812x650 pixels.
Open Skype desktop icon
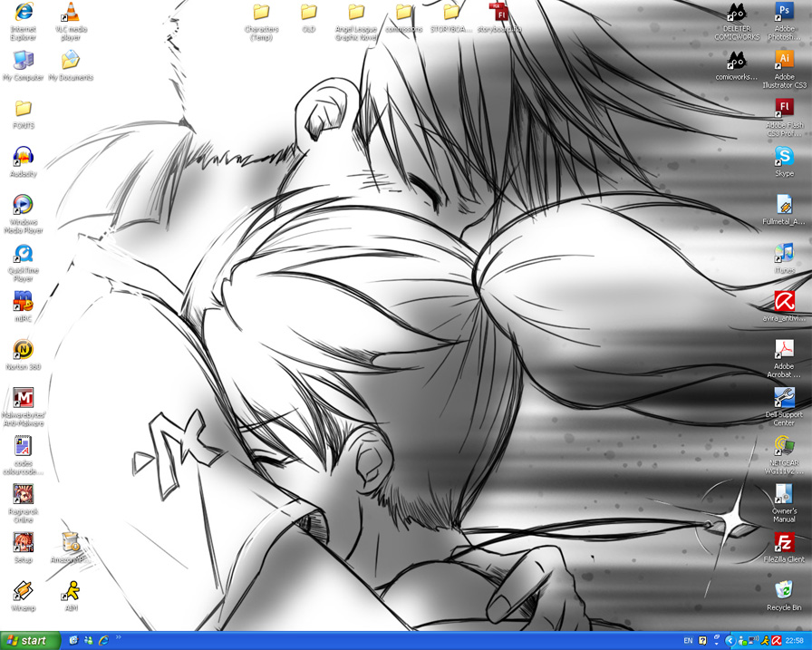pos(785,162)
